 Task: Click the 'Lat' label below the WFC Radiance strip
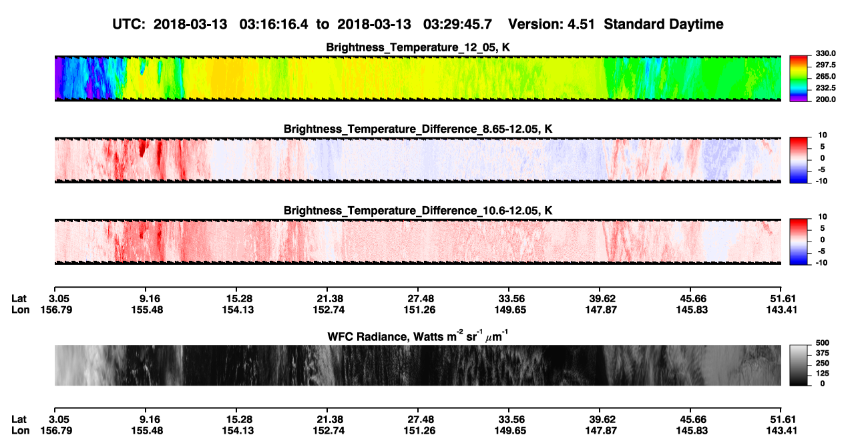tap(19, 419)
